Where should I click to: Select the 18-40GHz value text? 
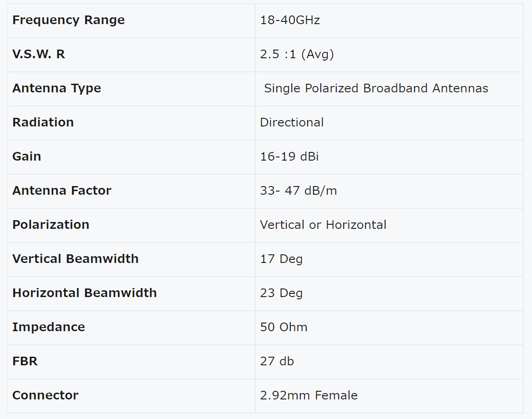pos(290,20)
